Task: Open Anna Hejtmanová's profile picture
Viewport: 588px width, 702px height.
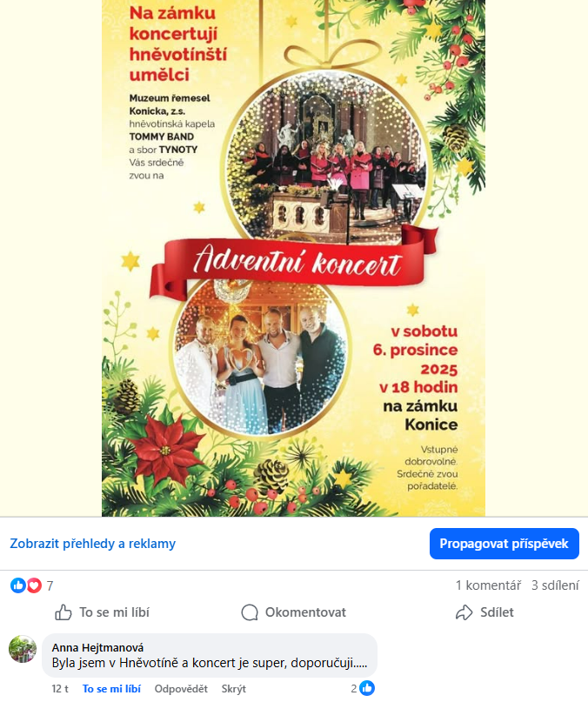Action: (23, 649)
